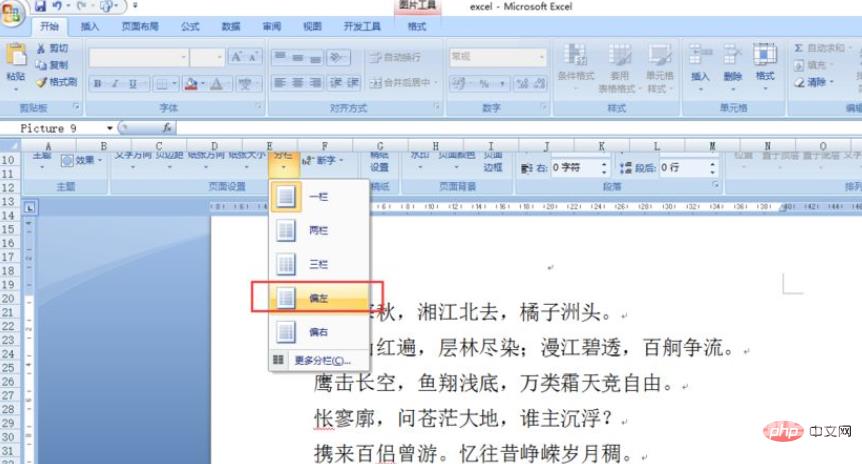Open the font name combo box

137,57
